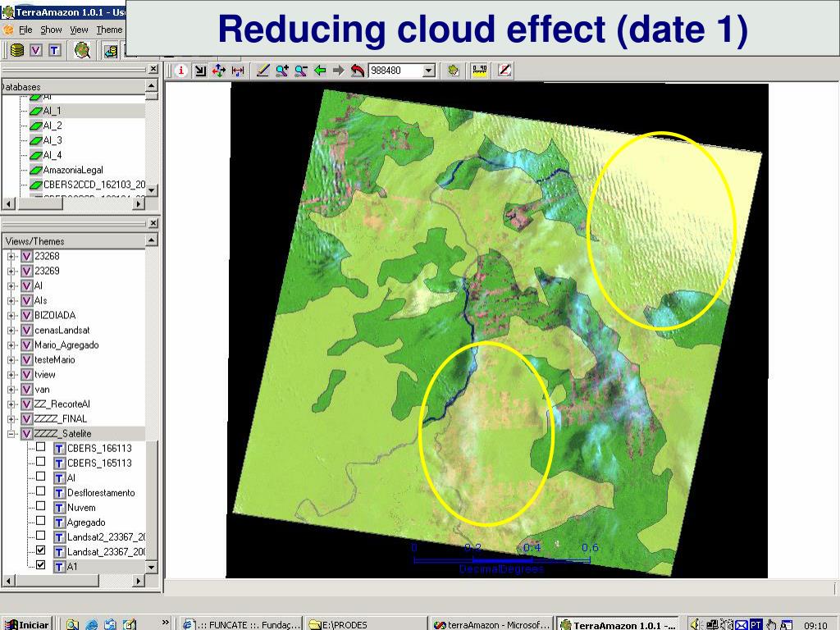Select the AmazoniaLegal layer

73,170
